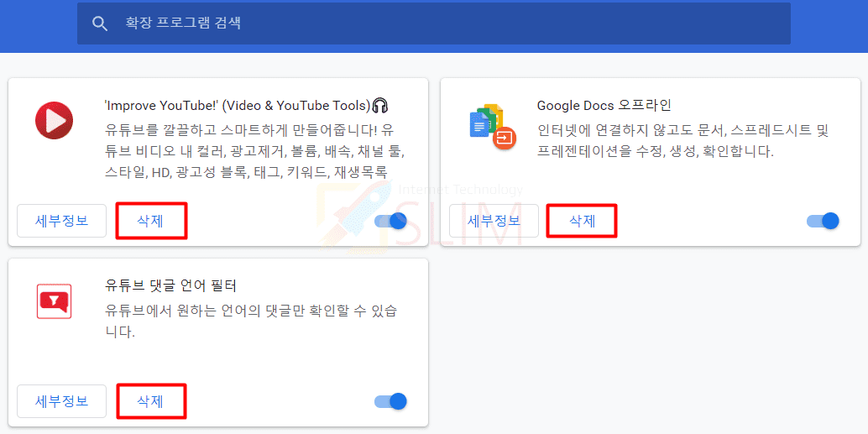868x434 pixels.
Task: Click the 유튜브 댓글 언어 필터 extension icon
Action: point(55,301)
